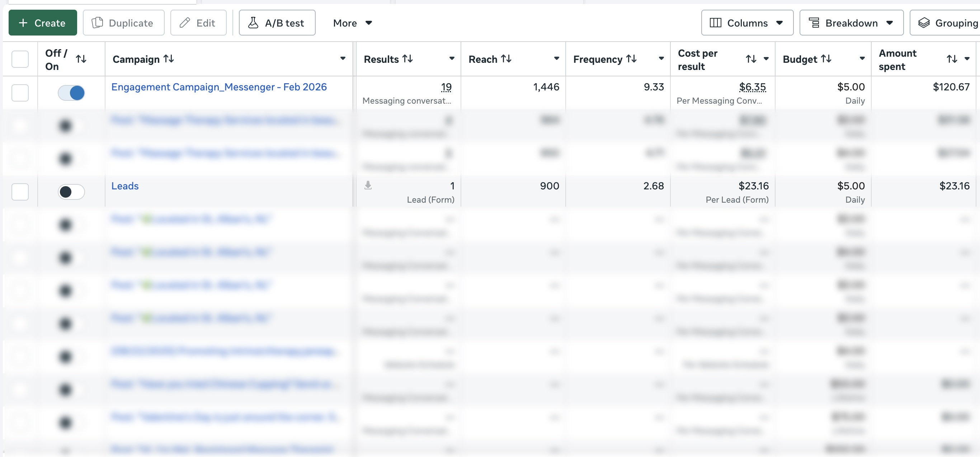Open the More dropdown menu
This screenshot has width=980, height=457.
(x=352, y=23)
